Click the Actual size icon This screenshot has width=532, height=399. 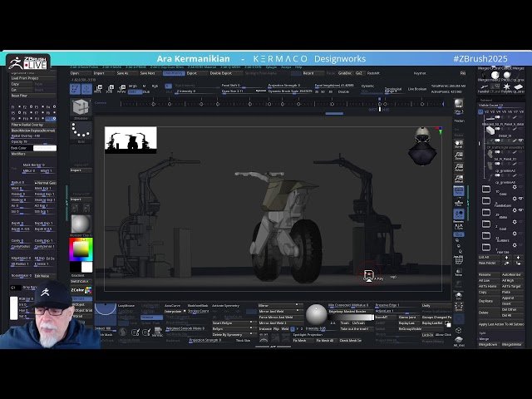[459, 167]
